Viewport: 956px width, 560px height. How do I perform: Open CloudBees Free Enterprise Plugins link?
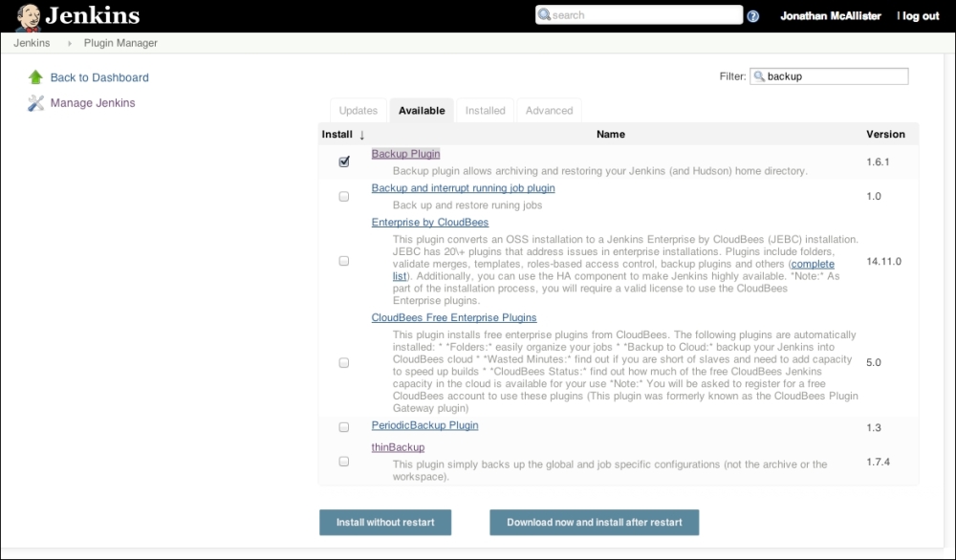[454, 317]
